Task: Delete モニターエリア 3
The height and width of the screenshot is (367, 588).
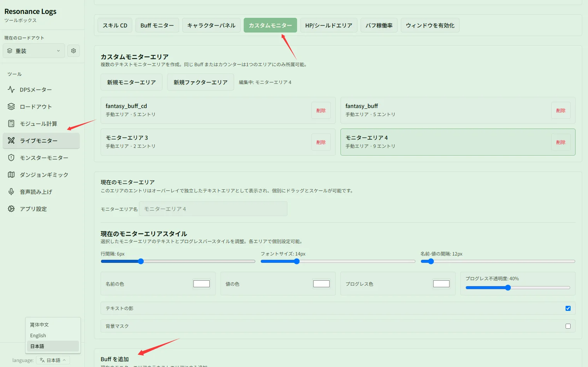Action: (x=321, y=142)
